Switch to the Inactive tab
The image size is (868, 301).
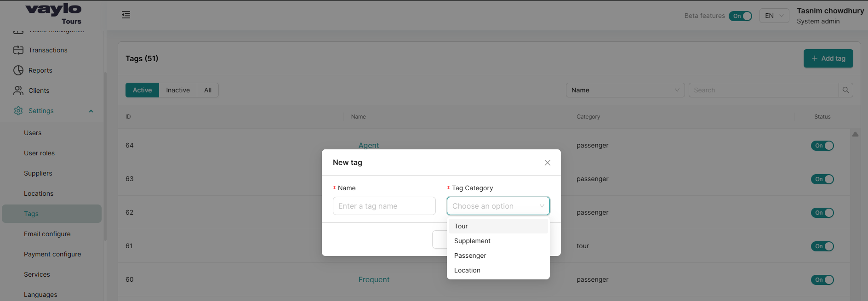[177, 90]
